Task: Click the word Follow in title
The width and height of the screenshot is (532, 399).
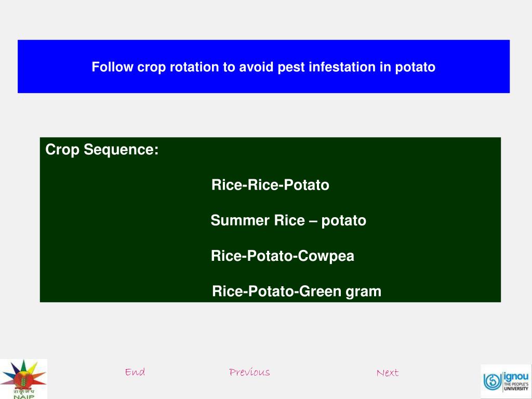Action: click(x=112, y=67)
